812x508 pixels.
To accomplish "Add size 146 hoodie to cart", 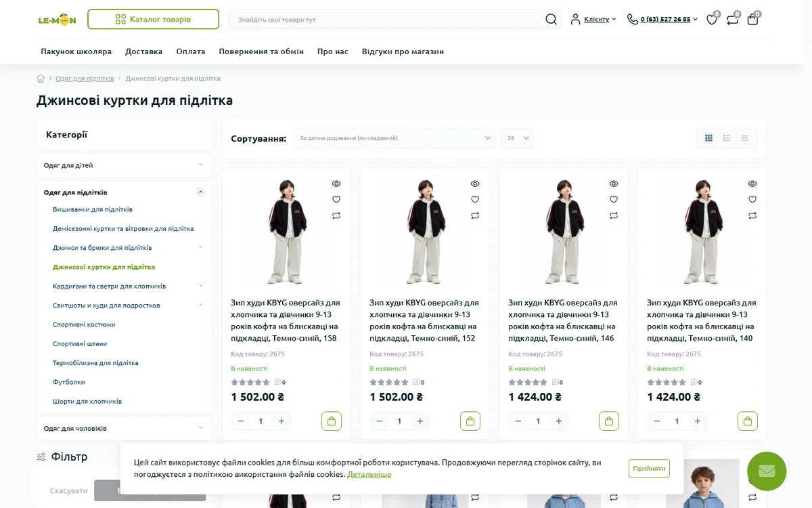I will 609,421.
